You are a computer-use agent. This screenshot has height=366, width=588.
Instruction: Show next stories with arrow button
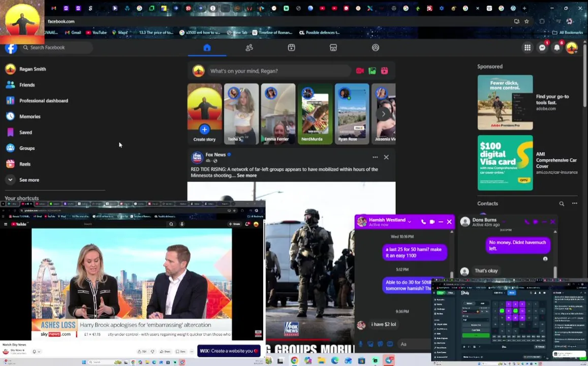pos(383,114)
